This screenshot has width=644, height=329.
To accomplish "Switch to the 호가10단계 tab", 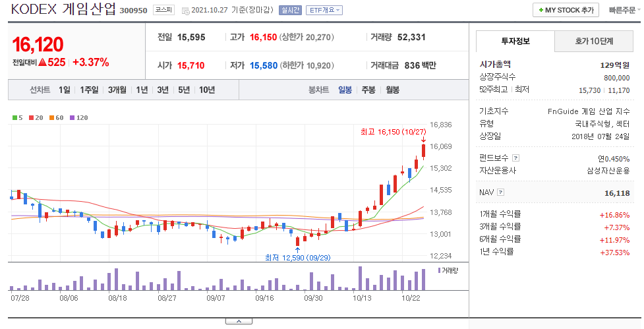I will pos(594,41).
